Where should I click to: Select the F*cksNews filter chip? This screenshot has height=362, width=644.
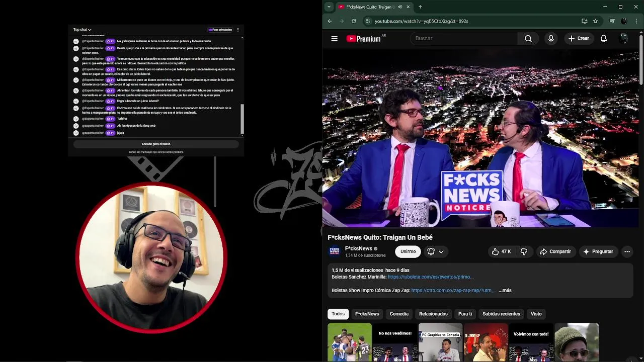coord(367,314)
